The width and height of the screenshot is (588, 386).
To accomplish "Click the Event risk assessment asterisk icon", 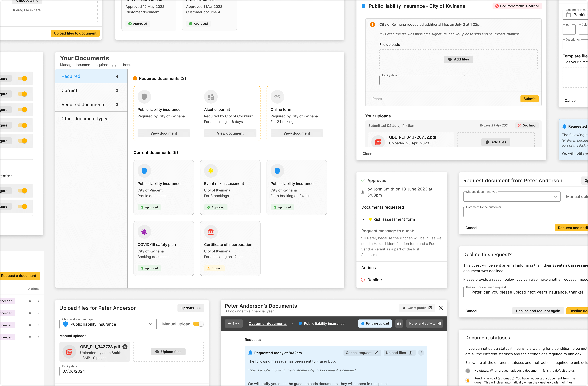I will (x=210, y=170).
